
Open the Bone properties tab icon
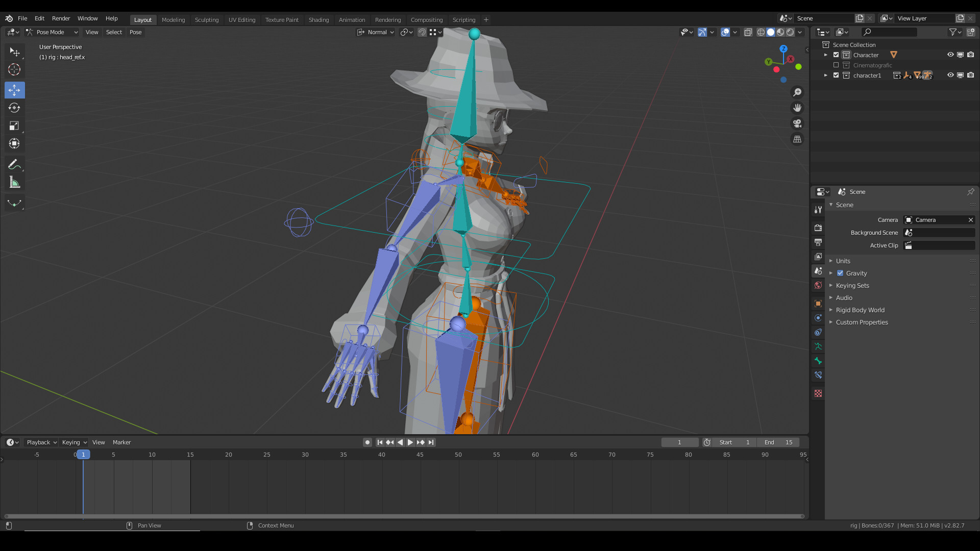pos(818,361)
